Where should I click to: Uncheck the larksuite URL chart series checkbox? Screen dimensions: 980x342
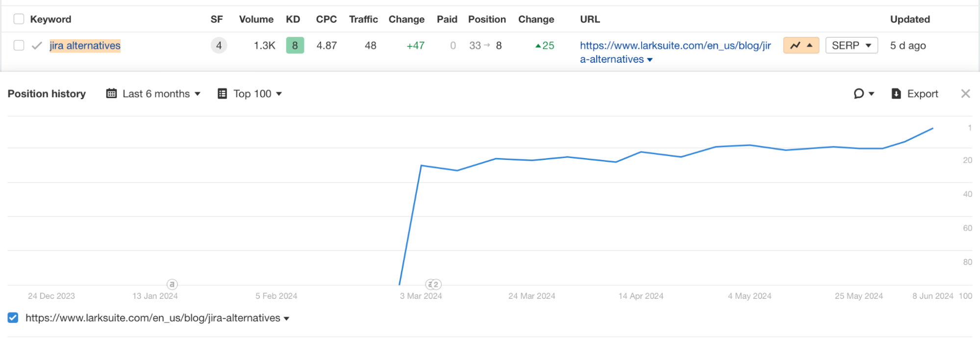tap(13, 318)
